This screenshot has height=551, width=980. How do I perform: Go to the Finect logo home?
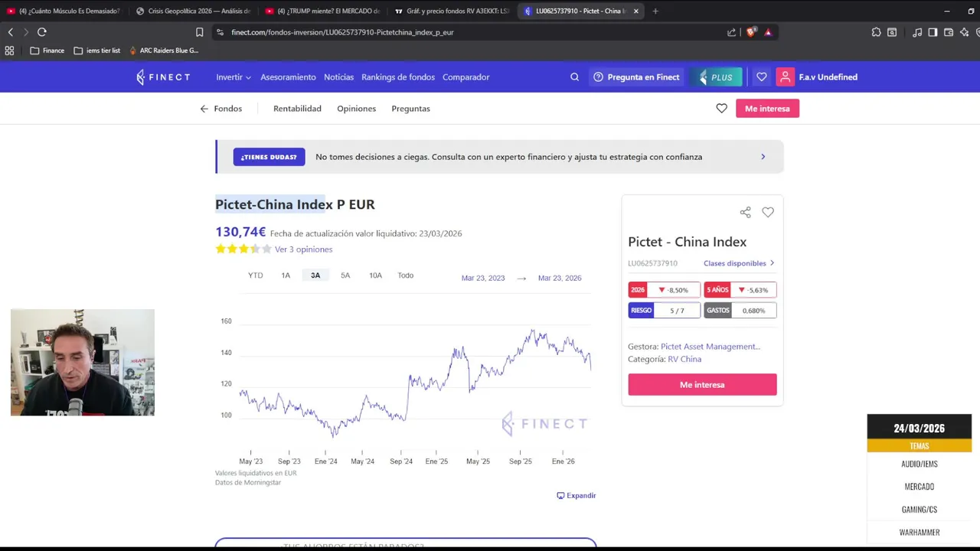(x=163, y=77)
